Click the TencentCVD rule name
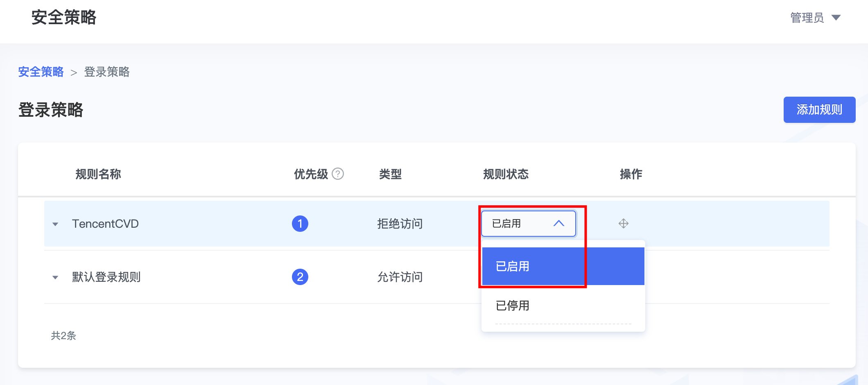 coord(106,224)
